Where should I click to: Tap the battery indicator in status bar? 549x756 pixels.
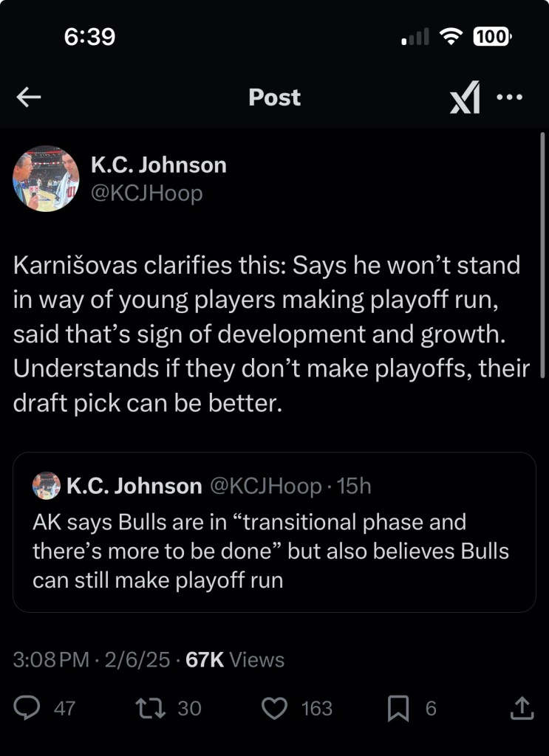[x=491, y=36]
